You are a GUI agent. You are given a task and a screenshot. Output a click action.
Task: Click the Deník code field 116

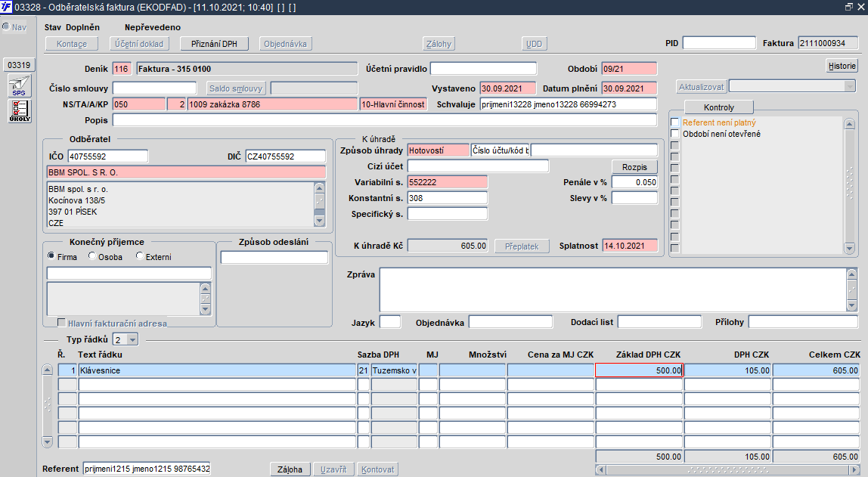click(122, 69)
